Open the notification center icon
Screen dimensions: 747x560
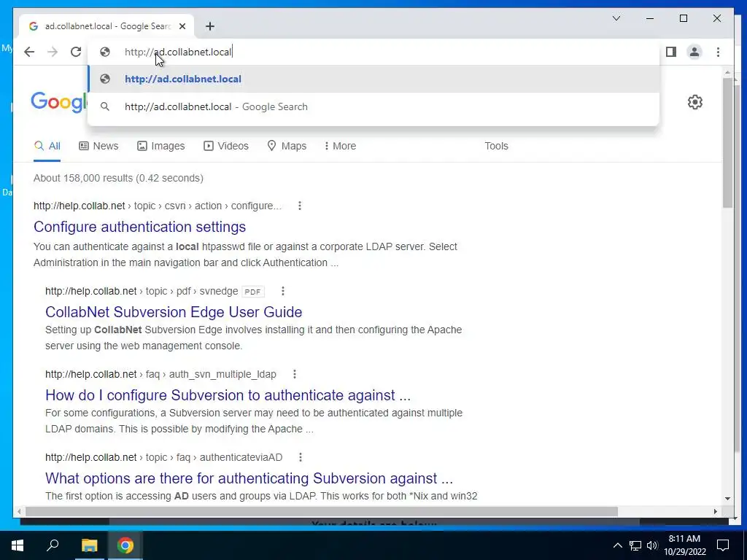(723, 545)
